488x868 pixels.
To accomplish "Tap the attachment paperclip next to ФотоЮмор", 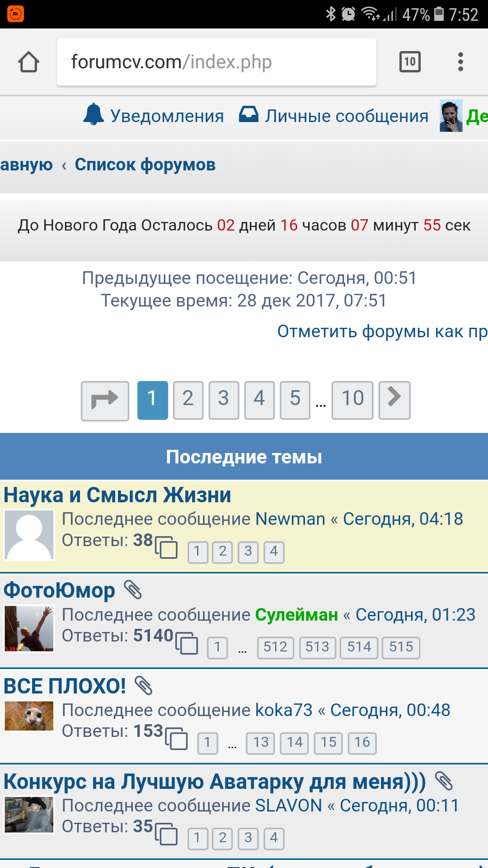I will pos(133,590).
